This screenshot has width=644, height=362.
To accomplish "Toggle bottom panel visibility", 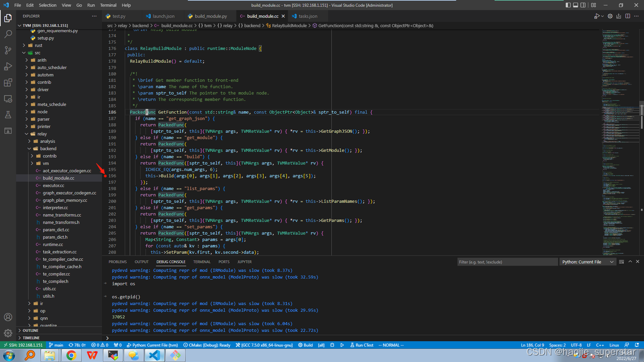I will click(x=577, y=5).
